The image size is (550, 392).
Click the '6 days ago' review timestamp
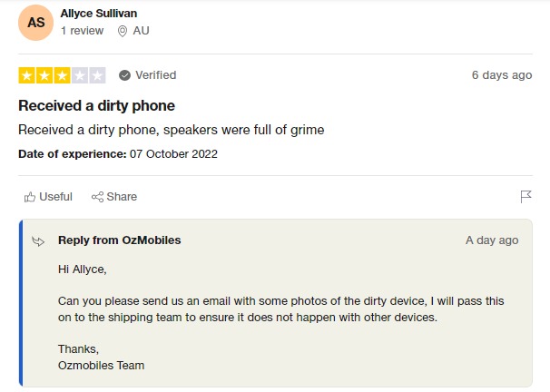502,75
